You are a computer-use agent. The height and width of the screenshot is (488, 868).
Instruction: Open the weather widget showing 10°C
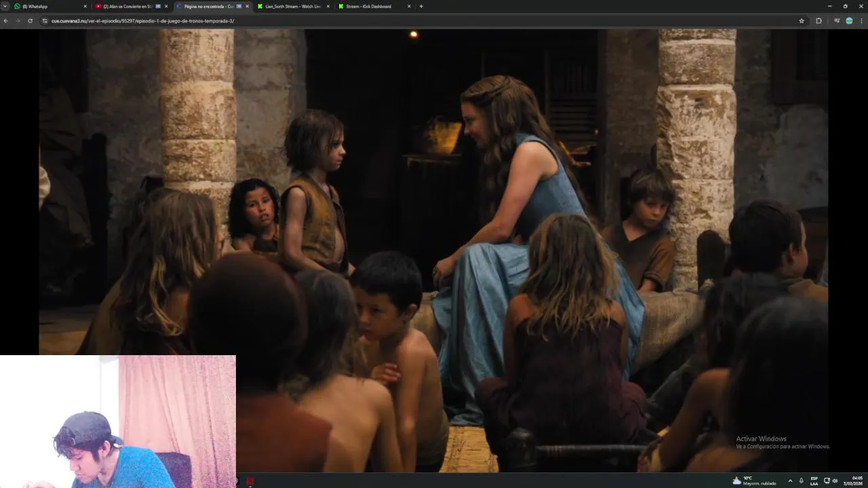click(754, 481)
